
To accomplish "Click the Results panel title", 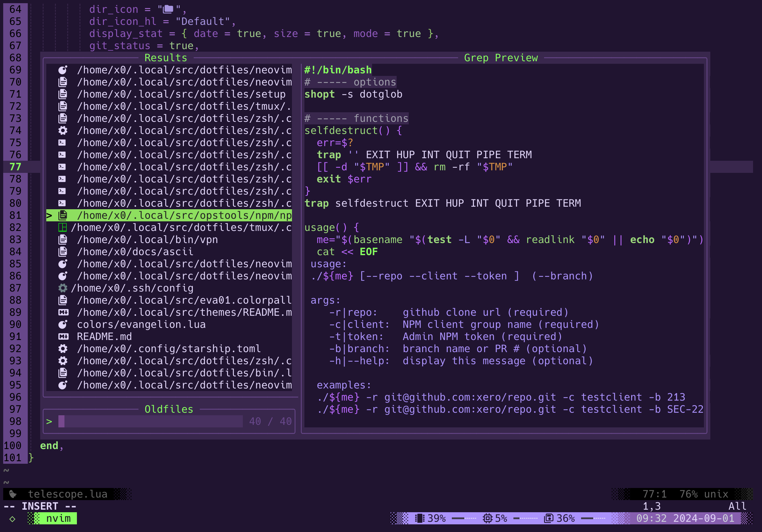I will (x=166, y=58).
